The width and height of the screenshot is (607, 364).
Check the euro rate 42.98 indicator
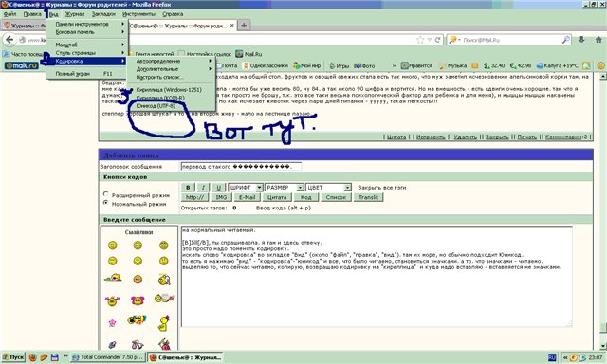pyautogui.click(x=521, y=65)
